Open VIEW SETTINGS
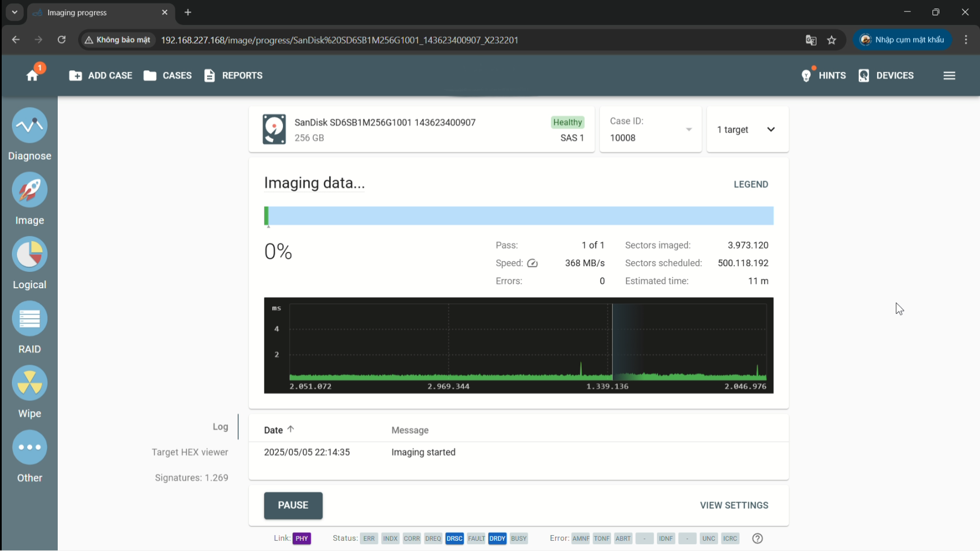980x551 pixels. (734, 506)
